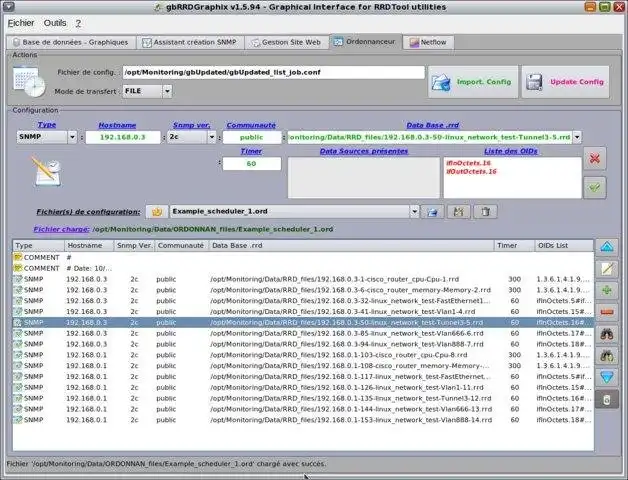This screenshot has height=480, width=628.
Task: Open the Snmp ver. 2c dropdown
Action: point(212,137)
